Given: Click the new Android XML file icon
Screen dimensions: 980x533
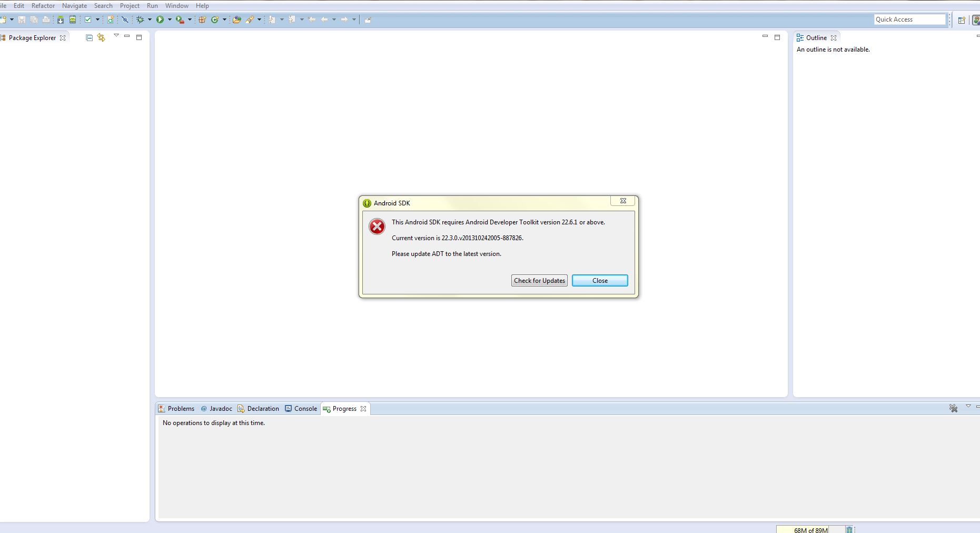Looking at the screenshot, I should 111,19.
